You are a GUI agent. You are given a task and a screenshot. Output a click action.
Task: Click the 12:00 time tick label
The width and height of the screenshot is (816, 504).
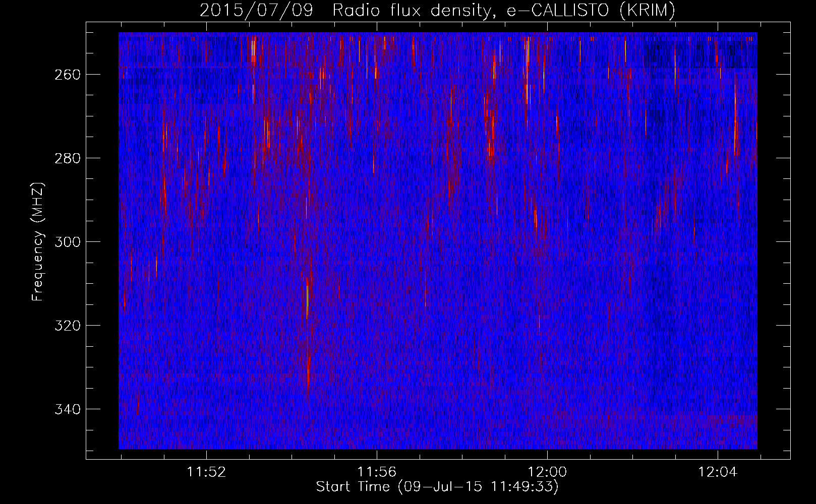click(x=547, y=472)
